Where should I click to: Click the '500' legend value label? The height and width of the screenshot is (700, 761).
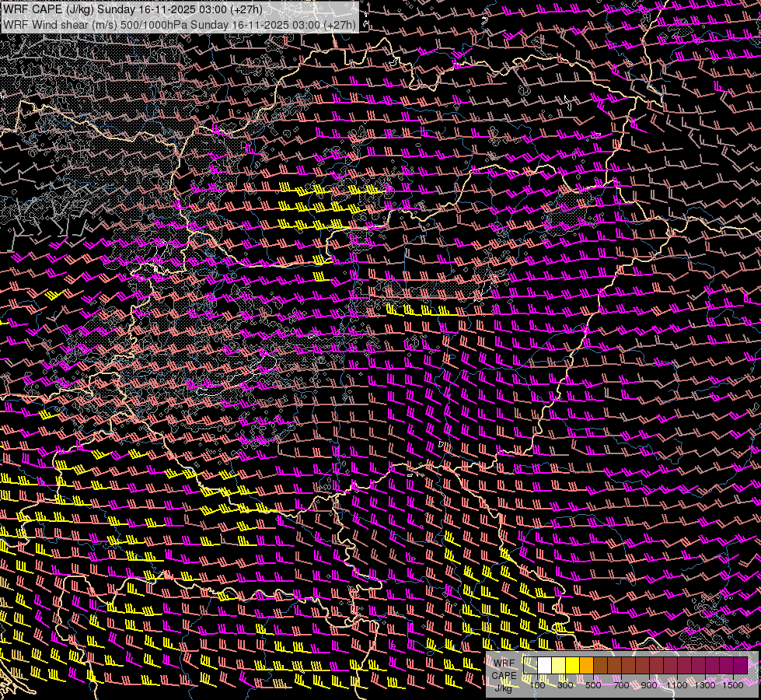[x=593, y=685]
